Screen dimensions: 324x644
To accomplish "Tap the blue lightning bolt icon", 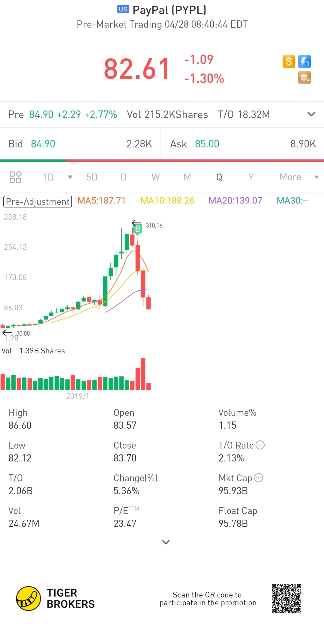I will coord(304,62).
